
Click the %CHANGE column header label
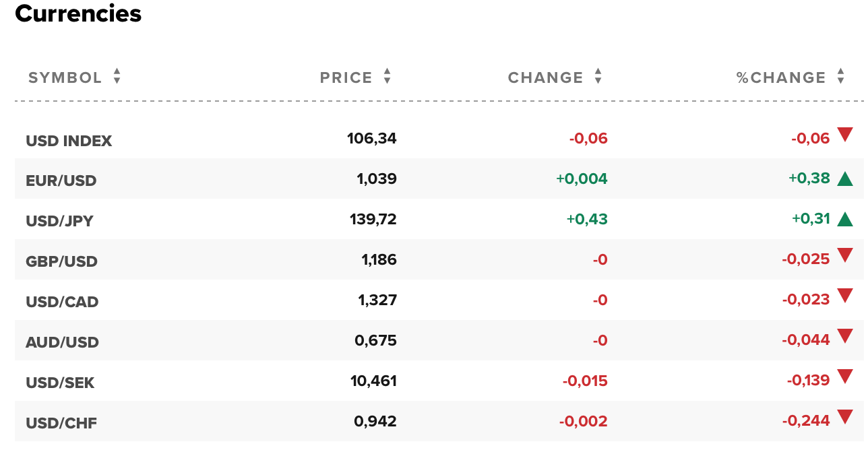tap(781, 77)
